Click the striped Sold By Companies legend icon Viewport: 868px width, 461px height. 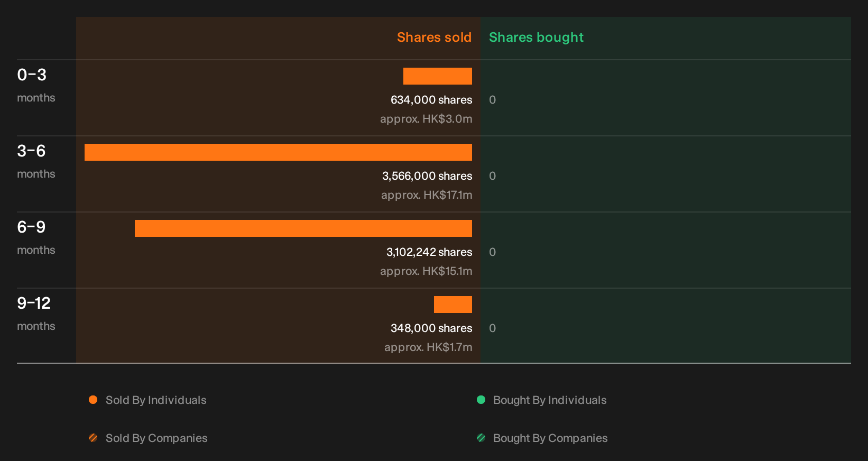(x=93, y=438)
